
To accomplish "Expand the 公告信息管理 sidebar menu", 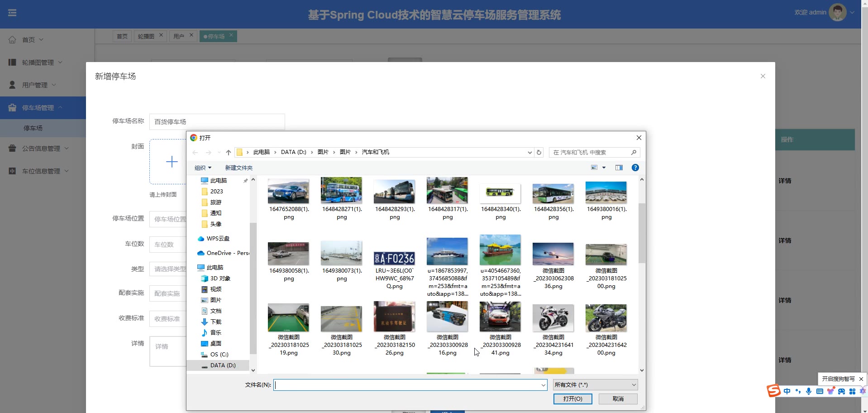I will pos(38,149).
